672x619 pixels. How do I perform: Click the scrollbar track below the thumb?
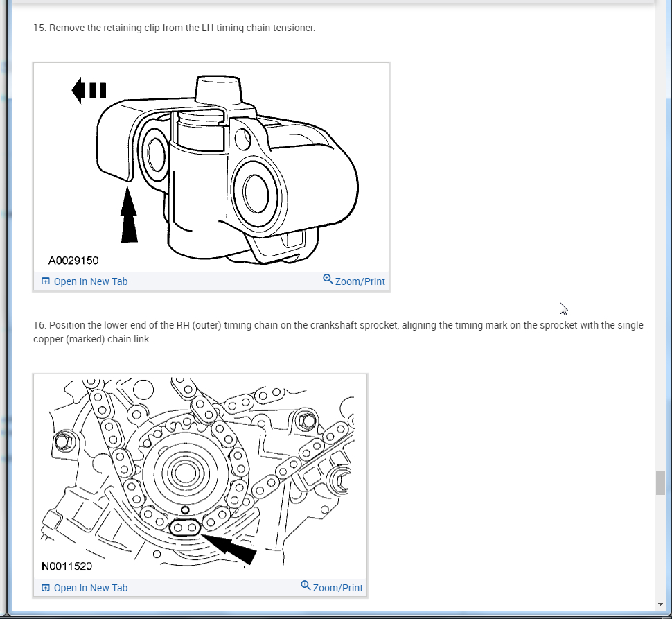(x=660, y=548)
